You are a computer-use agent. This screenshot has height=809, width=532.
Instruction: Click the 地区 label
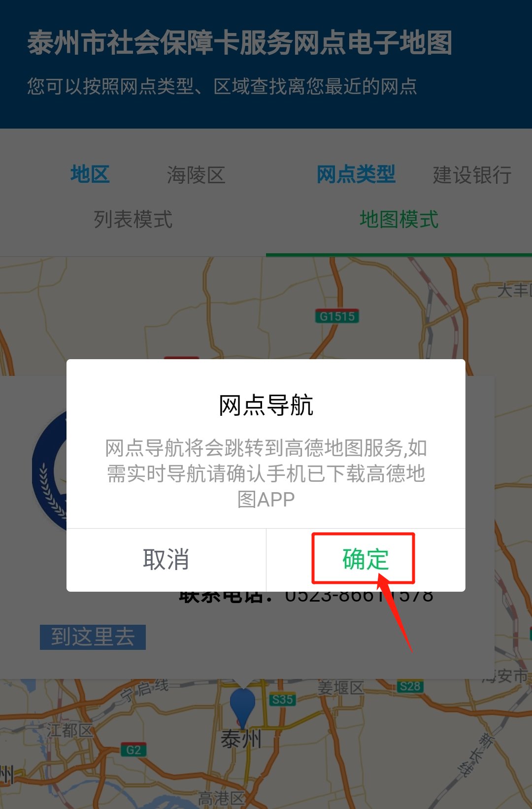(x=90, y=174)
